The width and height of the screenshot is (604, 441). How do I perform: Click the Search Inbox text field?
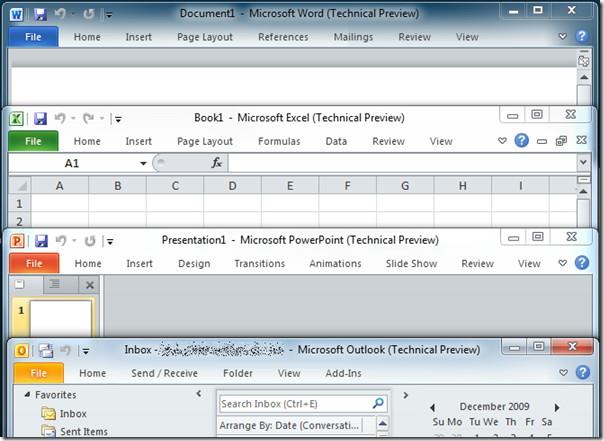(x=294, y=404)
